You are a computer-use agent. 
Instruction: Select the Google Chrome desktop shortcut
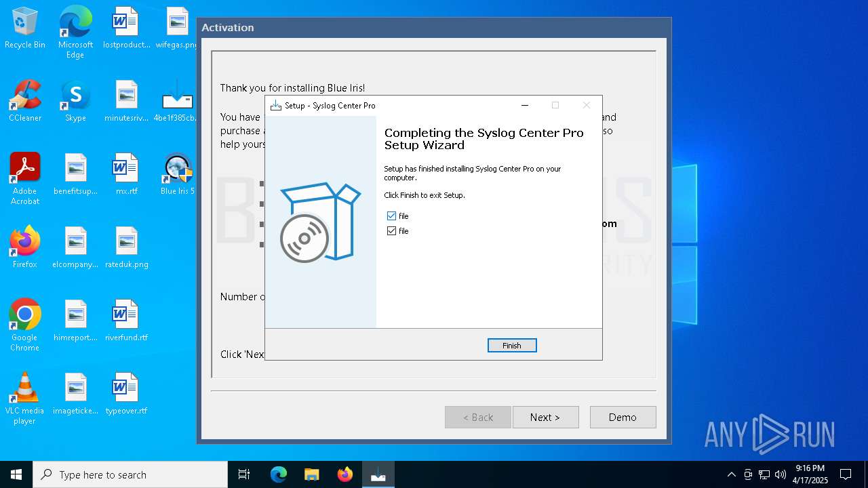click(x=25, y=325)
